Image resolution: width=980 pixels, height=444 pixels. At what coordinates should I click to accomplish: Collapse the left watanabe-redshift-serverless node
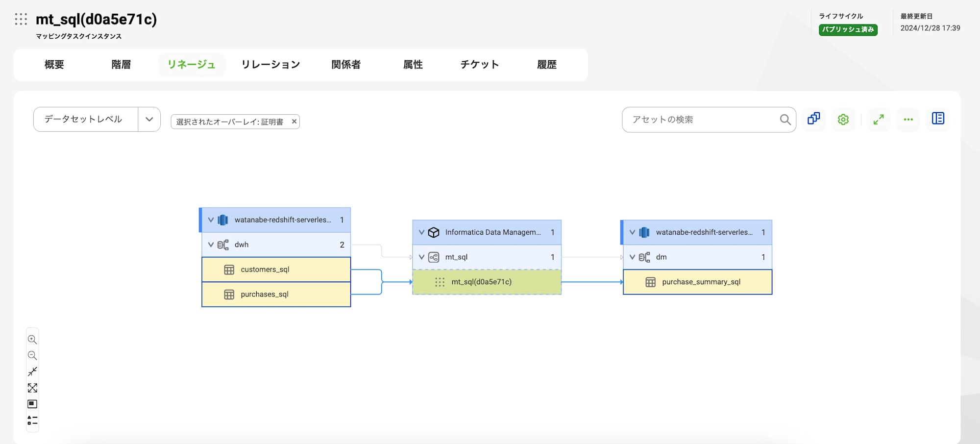coord(211,220)
